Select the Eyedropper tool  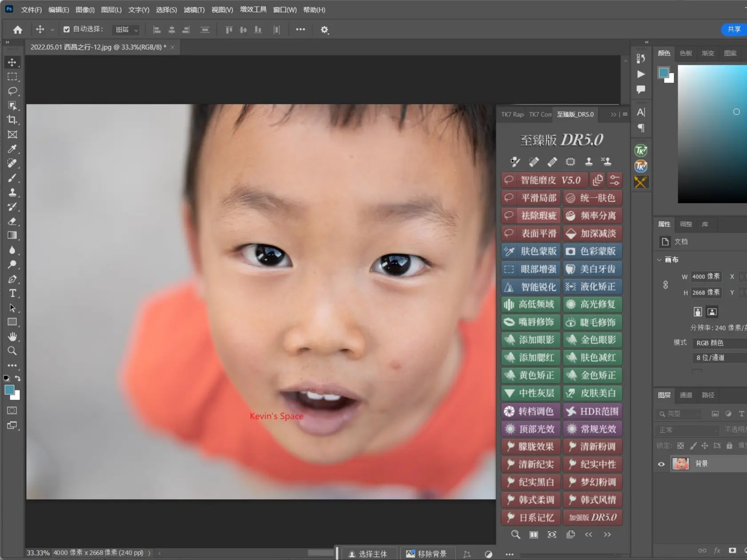coord(12,149)
